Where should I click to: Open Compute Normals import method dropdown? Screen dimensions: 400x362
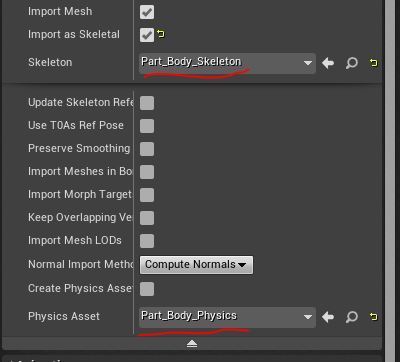click(x=196, y=265)
